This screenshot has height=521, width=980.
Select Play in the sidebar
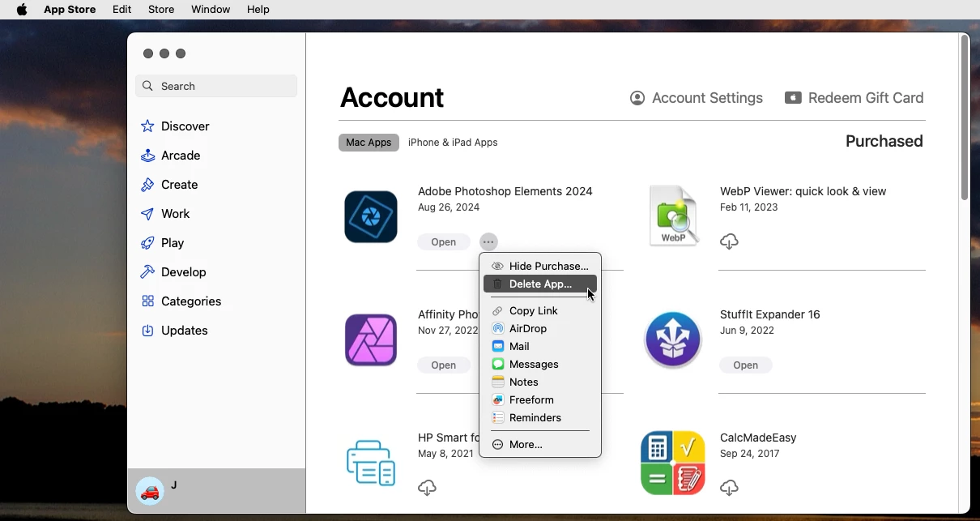[x=162, y=243]
